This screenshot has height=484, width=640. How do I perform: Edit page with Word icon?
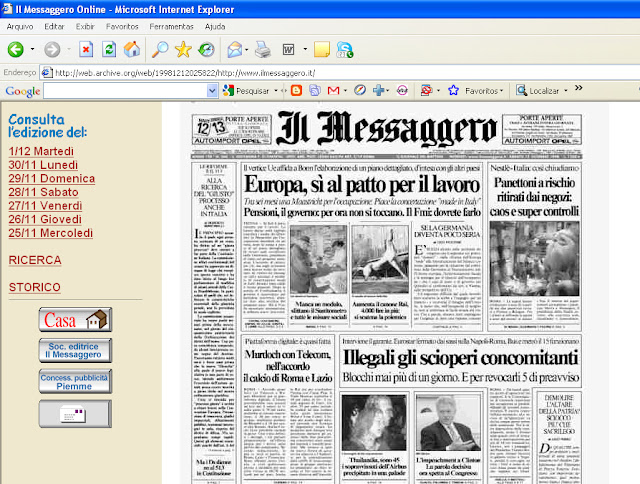click(x=288, y=49)
